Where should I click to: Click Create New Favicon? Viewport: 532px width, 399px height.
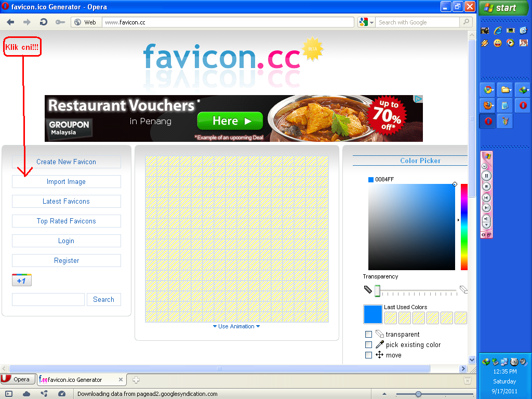point(66,162)
